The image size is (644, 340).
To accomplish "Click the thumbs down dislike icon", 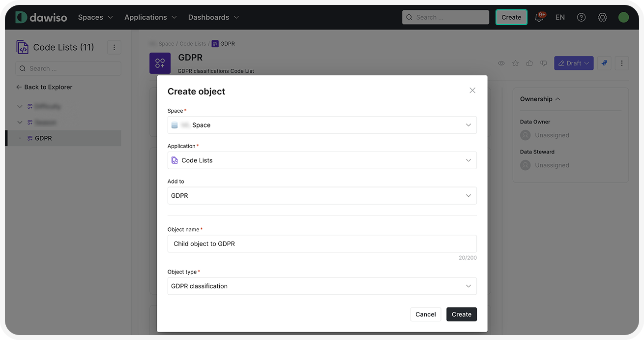I will pos(543,63).
